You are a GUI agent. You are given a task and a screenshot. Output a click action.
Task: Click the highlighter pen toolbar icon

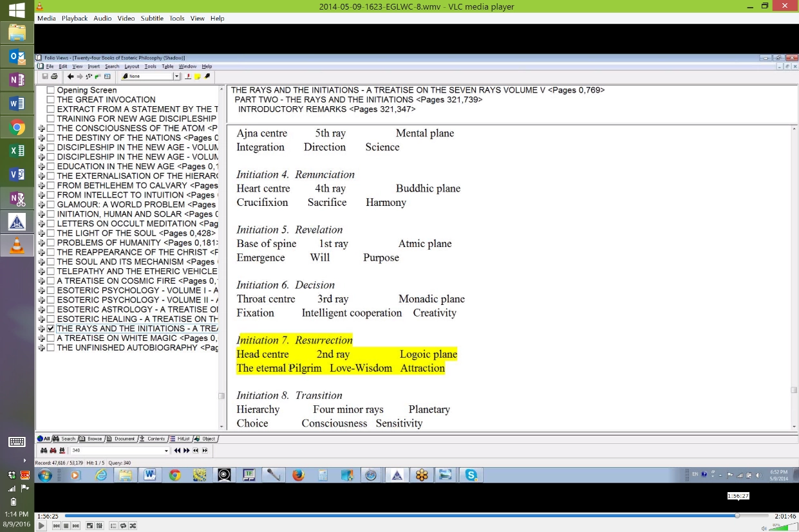207,76
